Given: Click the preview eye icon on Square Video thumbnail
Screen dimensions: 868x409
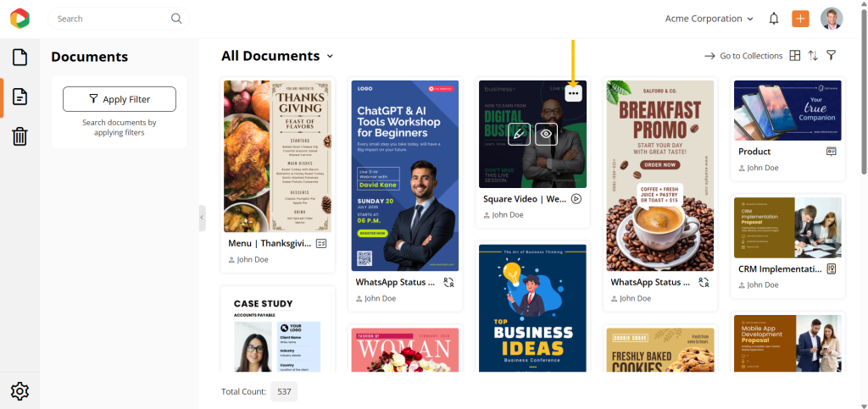Looking at the screenshot, I should pos(547,134).
